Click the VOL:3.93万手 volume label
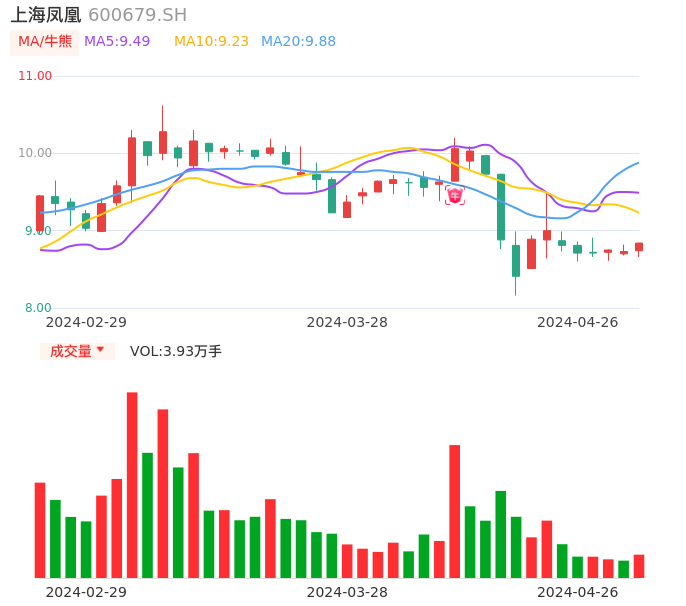686x606 pixels. [x=176, y=351]
